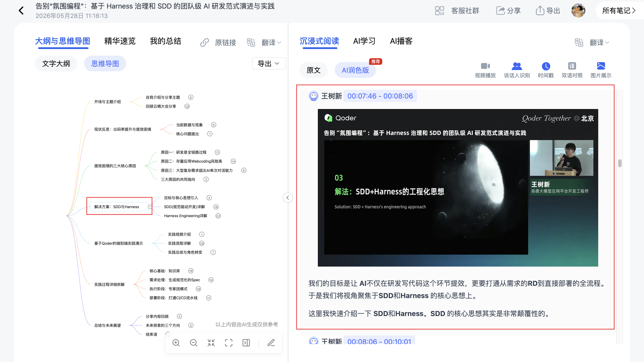Select the 思维导图 view

105,64
